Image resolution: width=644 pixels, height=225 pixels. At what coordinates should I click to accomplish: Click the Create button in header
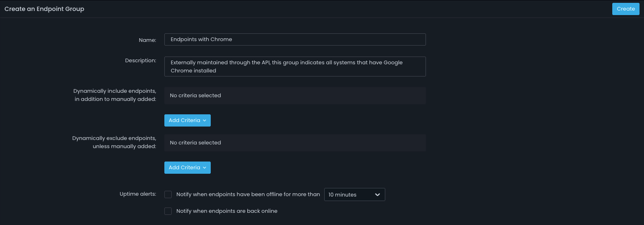[626, 9]
